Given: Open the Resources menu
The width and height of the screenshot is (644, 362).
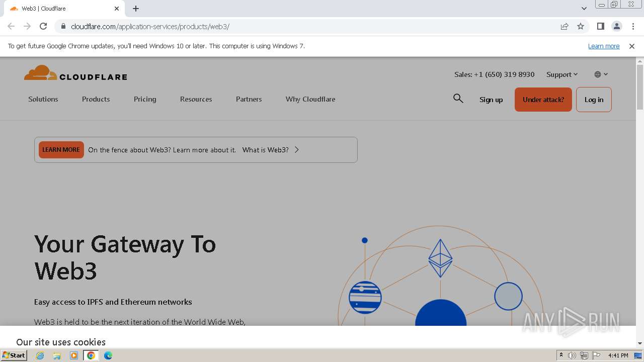Looking at the screenshot, I should click(x=196, y=99).
